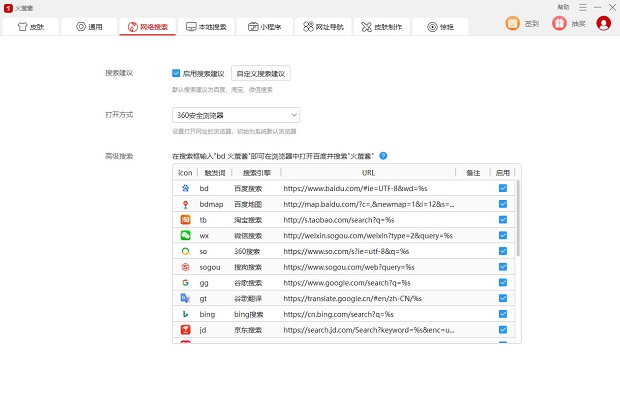Toggle the gg Google row checkbox
This screenshot has height=393, width=620.
503,283
